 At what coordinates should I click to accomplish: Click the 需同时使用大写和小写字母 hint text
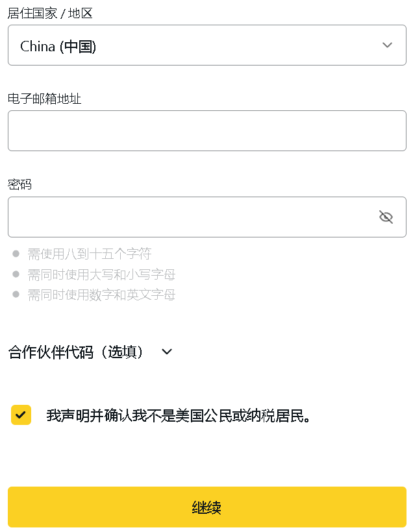[101, 274]
